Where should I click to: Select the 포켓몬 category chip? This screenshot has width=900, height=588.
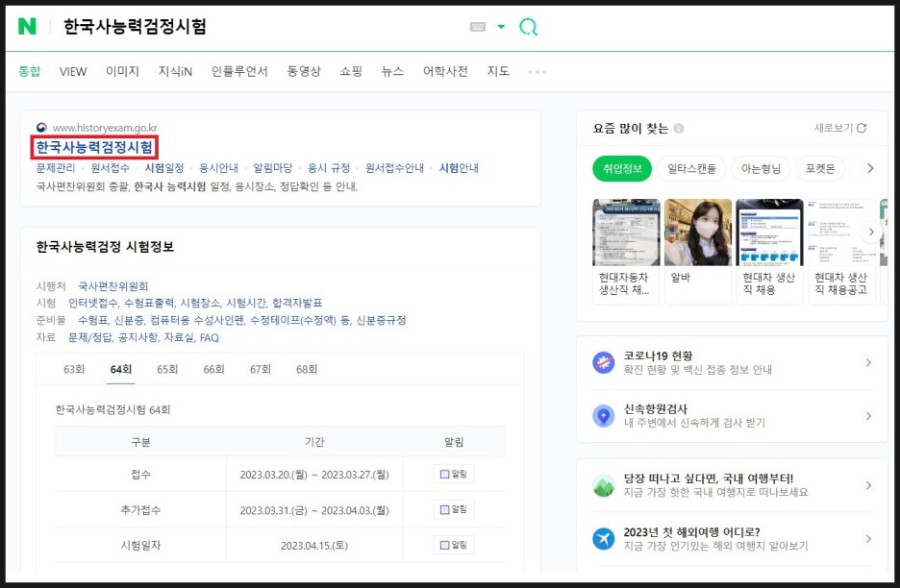point(820,169)
